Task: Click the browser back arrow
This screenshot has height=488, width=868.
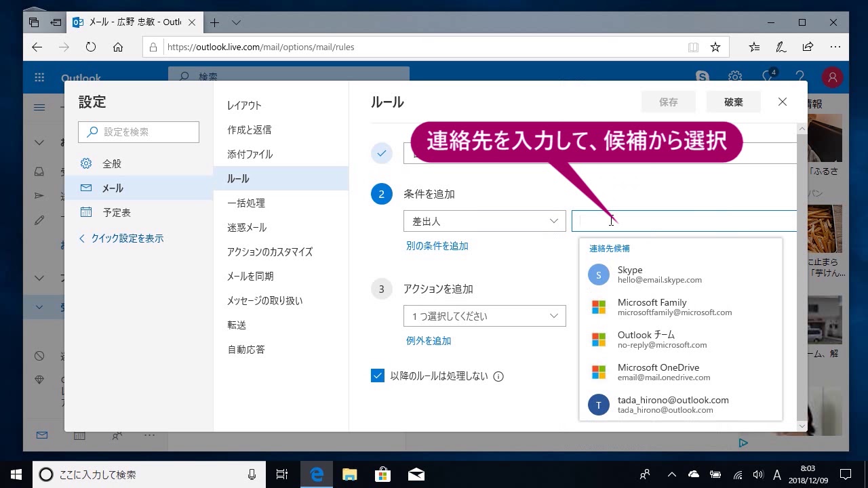Action: tap(37, 47)
